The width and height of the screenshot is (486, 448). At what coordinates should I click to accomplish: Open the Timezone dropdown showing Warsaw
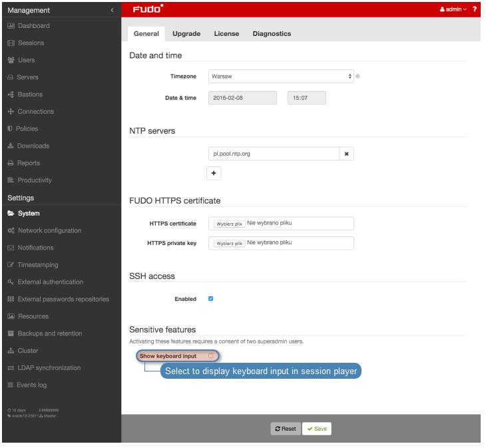tap(280, 77)
